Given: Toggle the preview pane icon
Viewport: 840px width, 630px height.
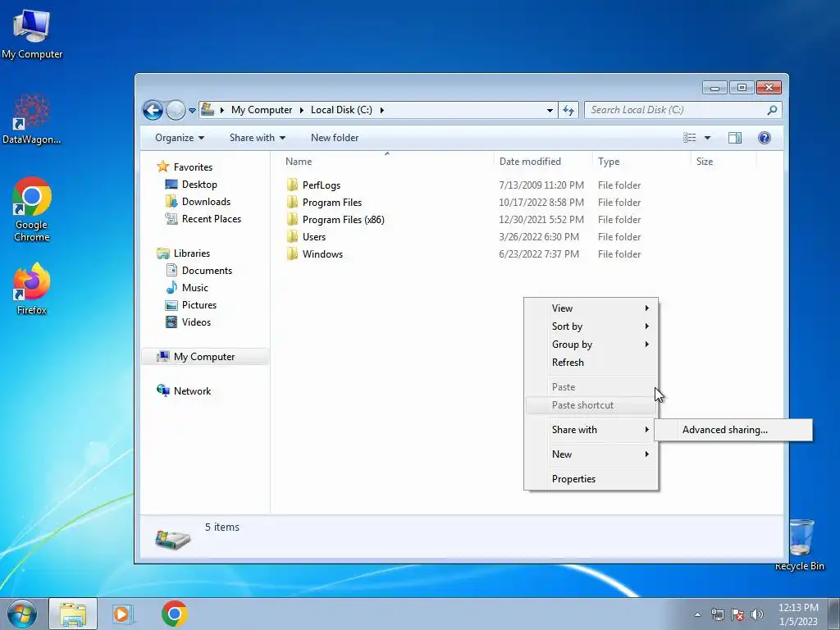Looking at the screenshot, I should [735, 138].
